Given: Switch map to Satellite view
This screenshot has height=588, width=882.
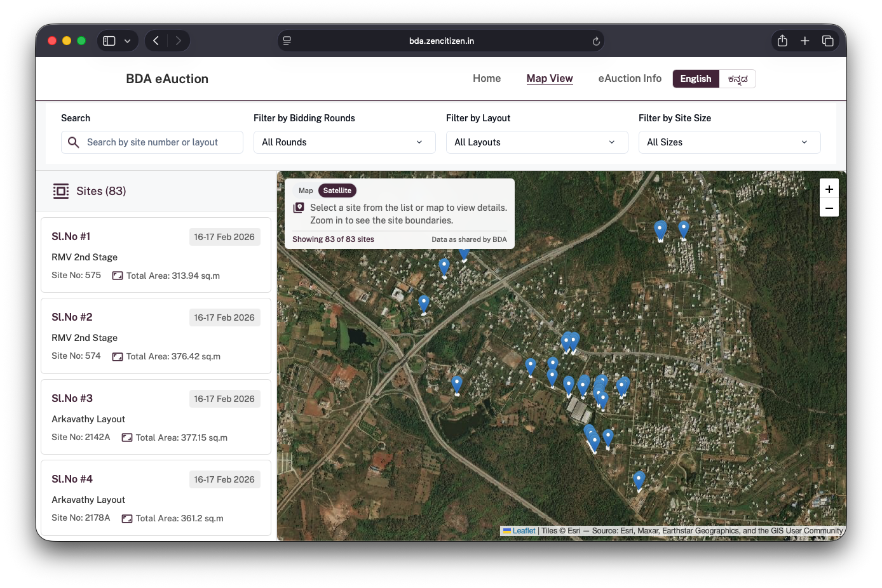Looking at the screenshot, I should tap(337, 190).
